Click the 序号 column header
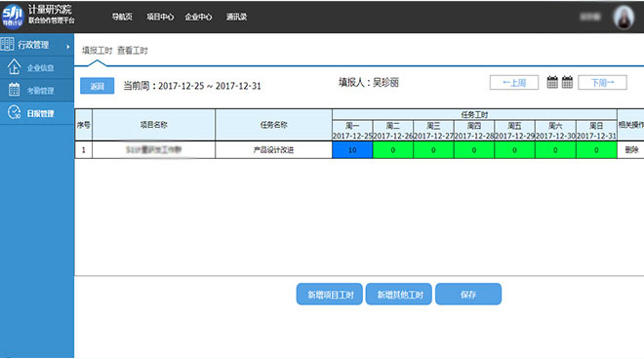 coord(83,125)
